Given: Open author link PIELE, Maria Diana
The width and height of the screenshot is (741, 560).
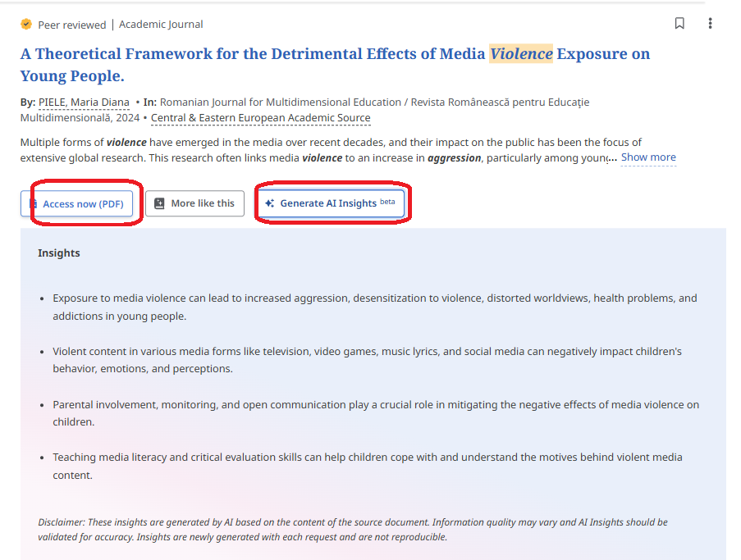Looking at the screenshot, I should pos(84,102).
